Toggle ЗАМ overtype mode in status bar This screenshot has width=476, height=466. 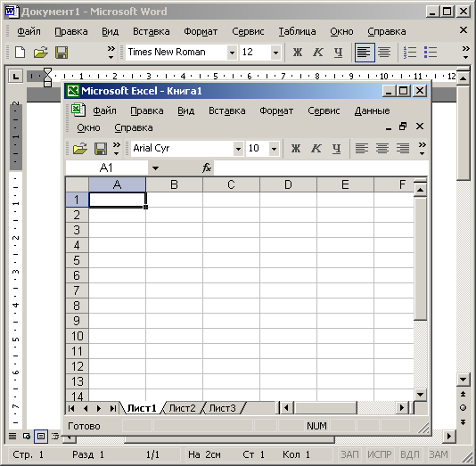coord(438,454)
